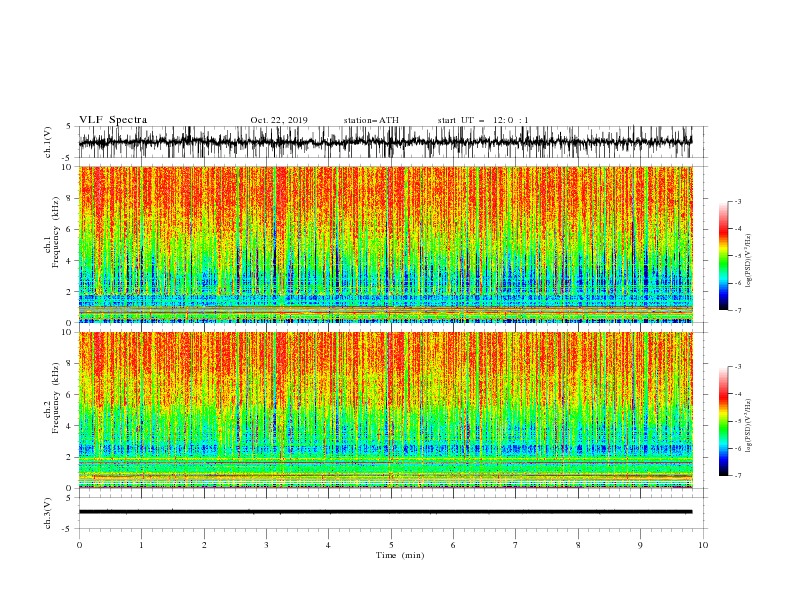Click the ch.1 PSD color bar
Screen dimensions: 792x612
[x=723, y=255]
